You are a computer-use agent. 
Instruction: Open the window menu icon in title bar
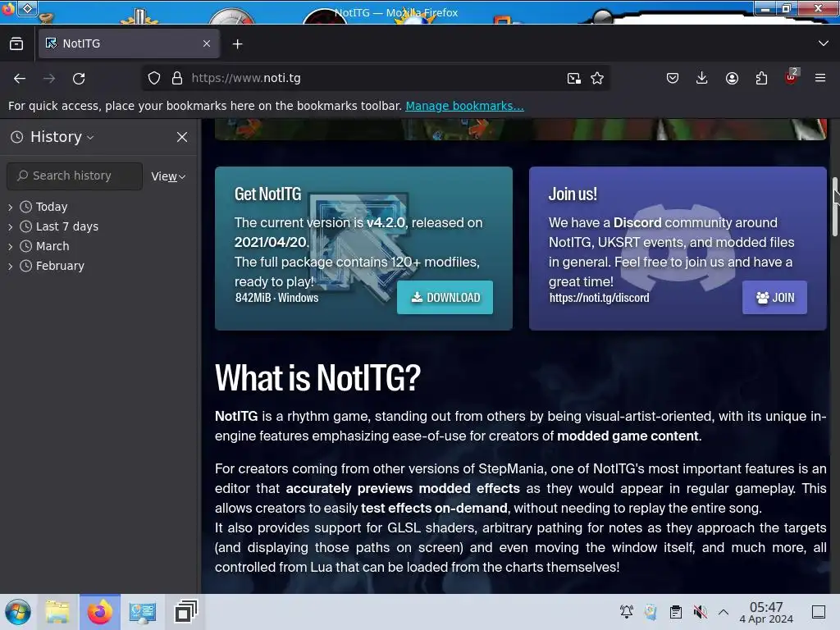[x=27, y=8]
